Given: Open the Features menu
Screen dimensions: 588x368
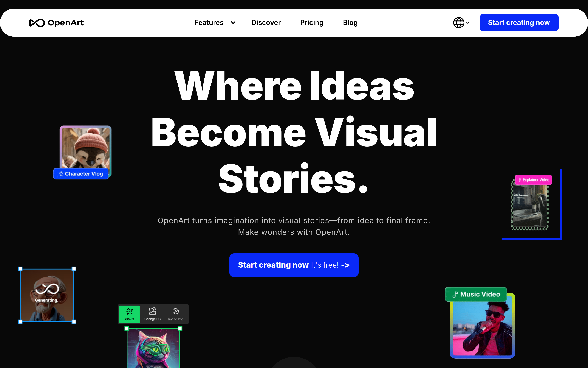Looking at the screenshot, I should (x=209, y=23).
